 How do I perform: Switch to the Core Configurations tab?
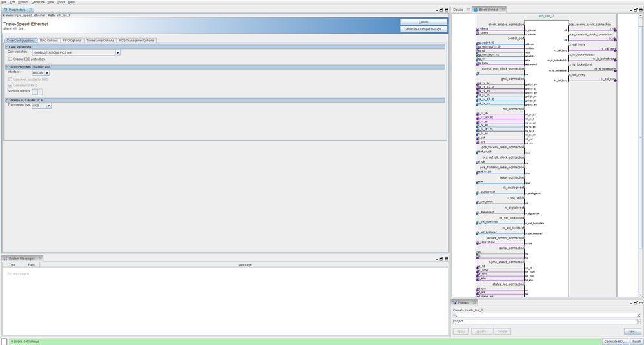point(21,41)
